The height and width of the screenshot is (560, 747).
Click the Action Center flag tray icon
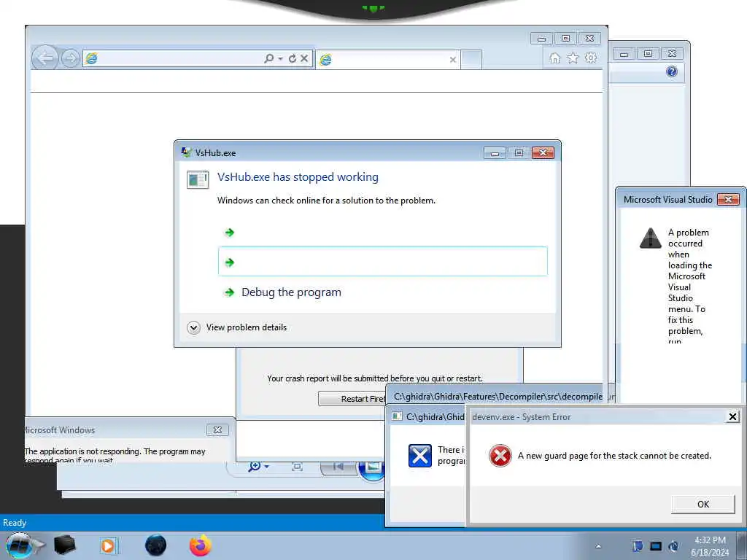tap(638, 546)
